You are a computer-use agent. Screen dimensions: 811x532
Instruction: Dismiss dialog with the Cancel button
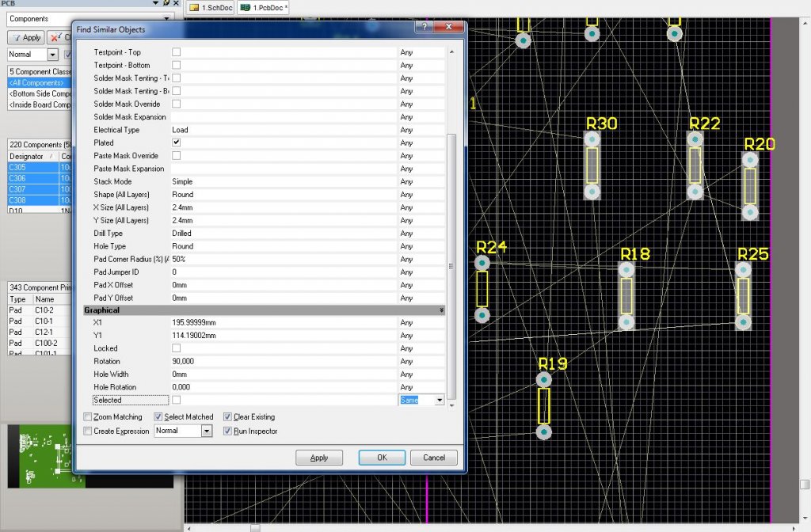434,458
